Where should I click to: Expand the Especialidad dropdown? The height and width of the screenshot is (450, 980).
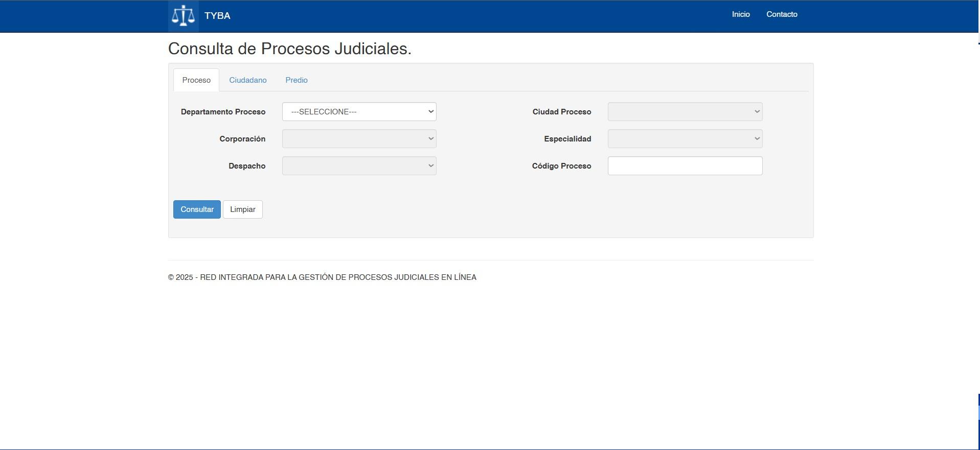685,139
